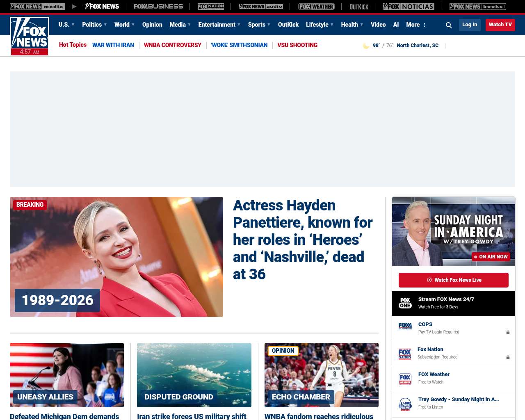Open Trey Gowdy - Sunday Night audio link

coord(459,399)
